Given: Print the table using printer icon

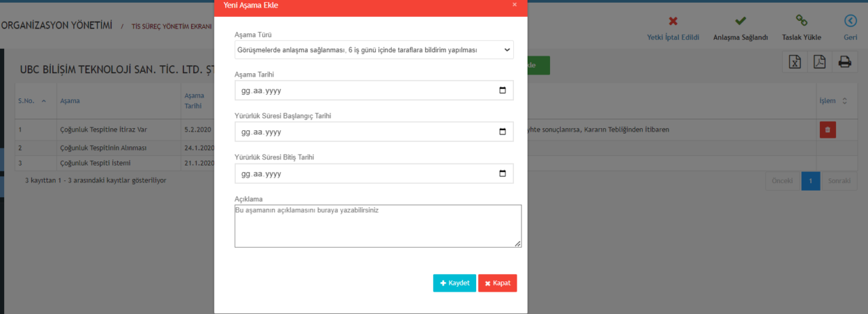Looking at the screenshot, I should (x=844, y=62).
